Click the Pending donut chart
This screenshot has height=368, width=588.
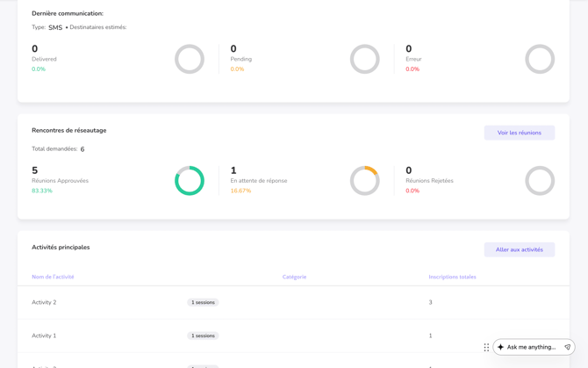365,59
